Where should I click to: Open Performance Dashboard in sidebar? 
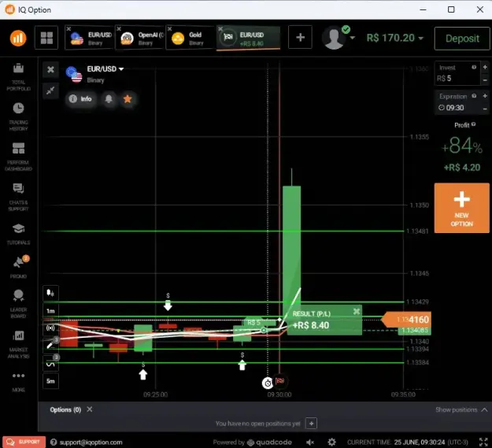pyautogui.click(x=18, y=157)
